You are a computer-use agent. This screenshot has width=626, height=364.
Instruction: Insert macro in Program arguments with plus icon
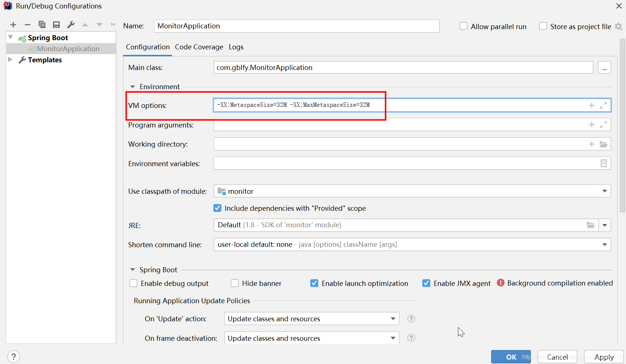592,125
